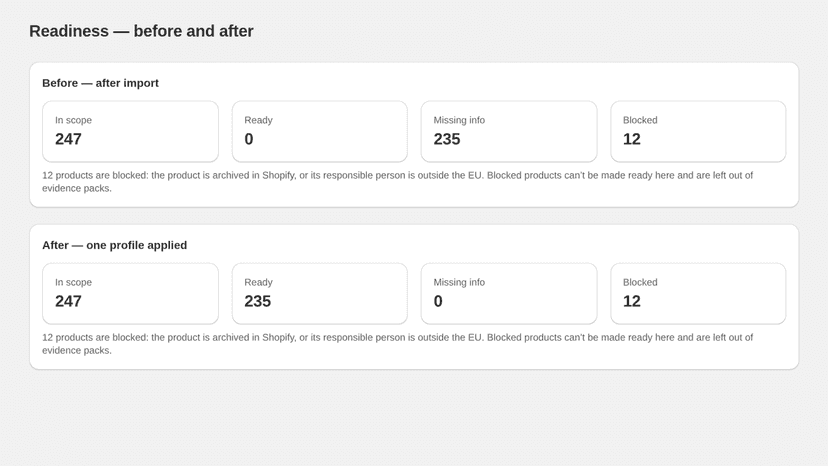The width and height of the screenshot is (828, 466).
Task: Select the 'Before — after import' section title
Action: tap(100, 83)
